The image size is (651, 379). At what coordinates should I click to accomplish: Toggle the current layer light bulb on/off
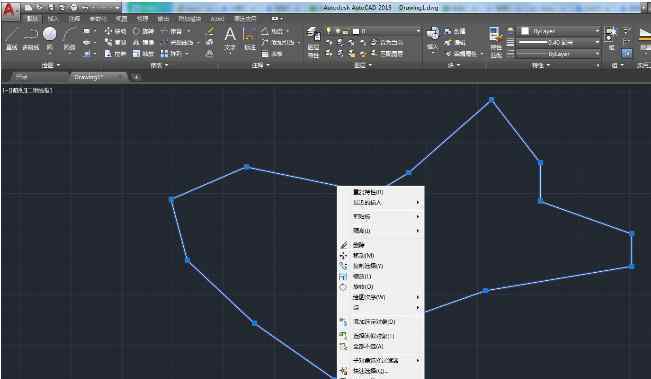(x=329, y=31)
